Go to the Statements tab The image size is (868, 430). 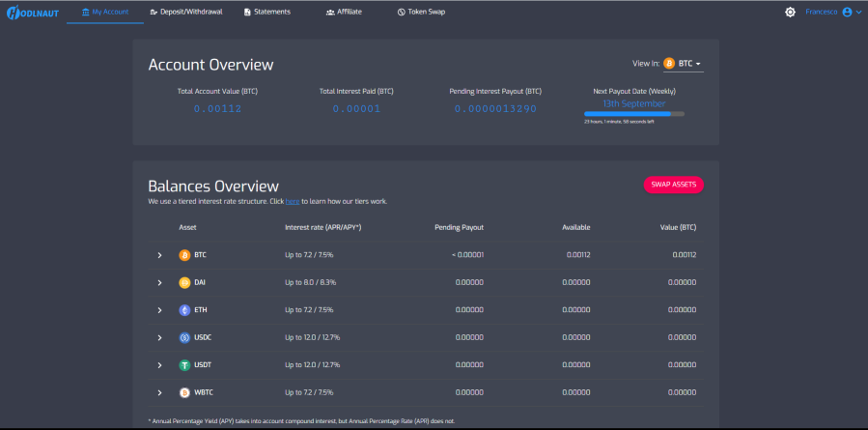[x=267, y=13]
